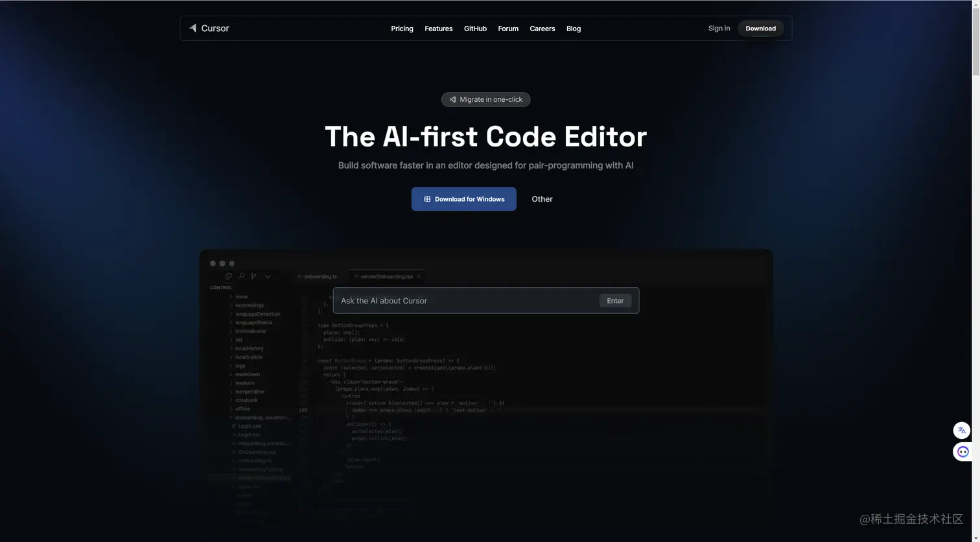Click the Download for Windows button
The image size is (980, 542).
[463, 199]
